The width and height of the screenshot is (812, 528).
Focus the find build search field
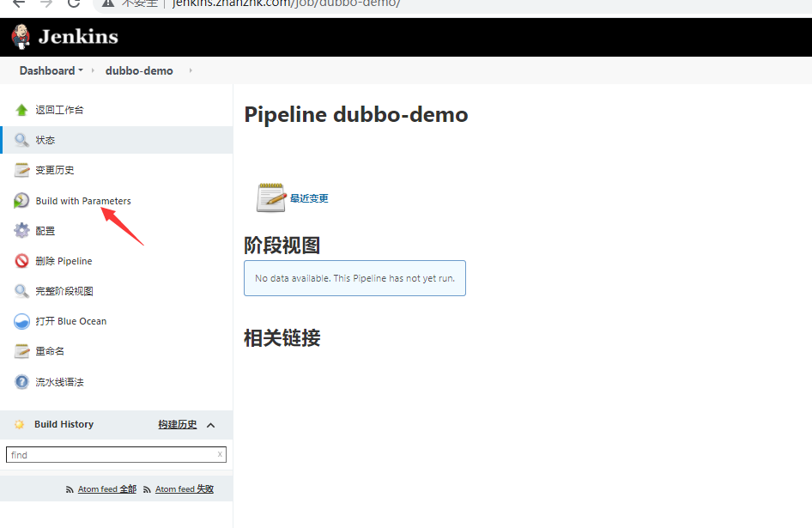(x=116, y=454)
